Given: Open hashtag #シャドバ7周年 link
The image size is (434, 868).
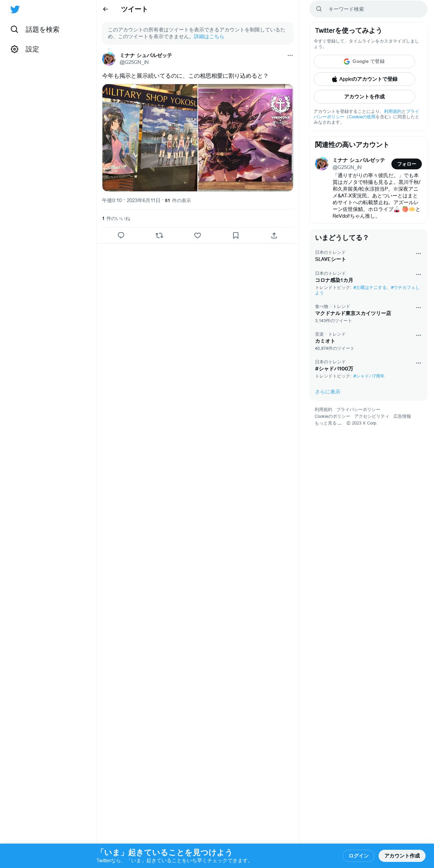Looking at the screenshot, I should [x=369, y=376].
